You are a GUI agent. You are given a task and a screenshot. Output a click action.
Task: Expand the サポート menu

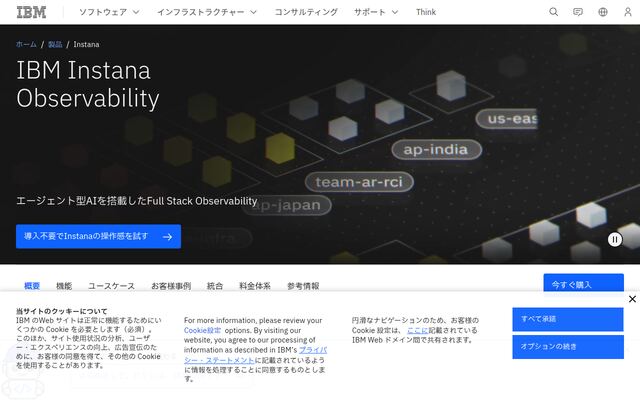pyautogui.click(x=376, y=12)
